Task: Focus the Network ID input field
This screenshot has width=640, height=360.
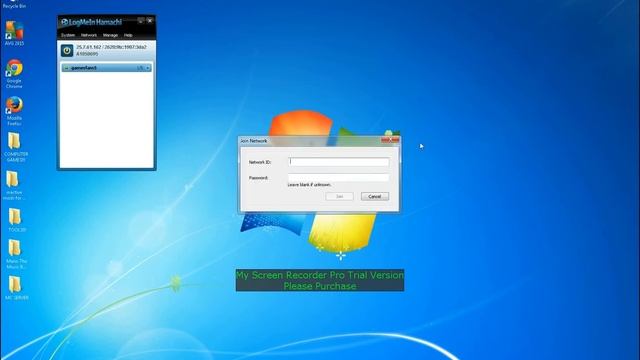Action: 338,162
